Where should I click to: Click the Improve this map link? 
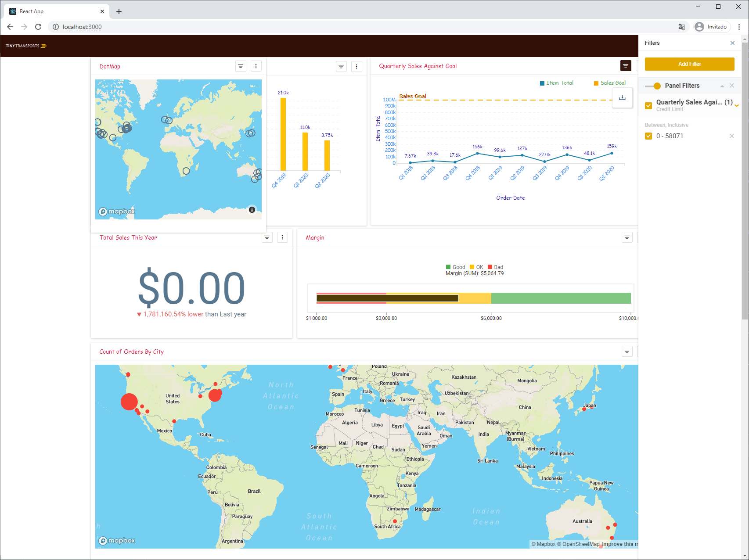(x=619, y=544)
